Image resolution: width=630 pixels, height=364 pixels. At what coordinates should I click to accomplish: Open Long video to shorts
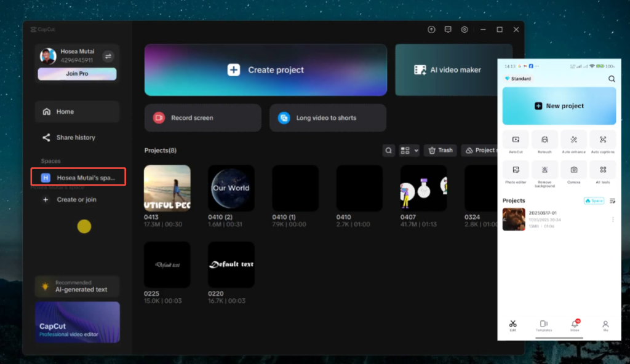pos(328,117)
